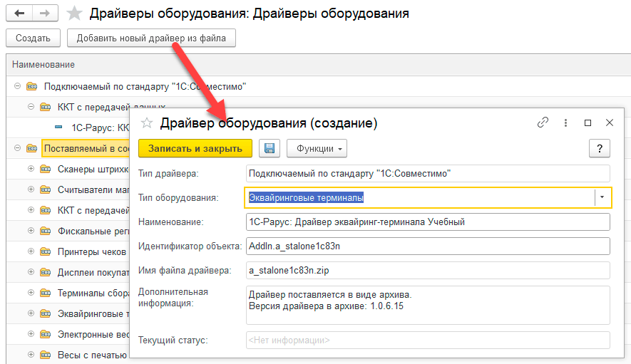
Task: Save driver with the floppy disk icon
Action: tap(270, 148)
